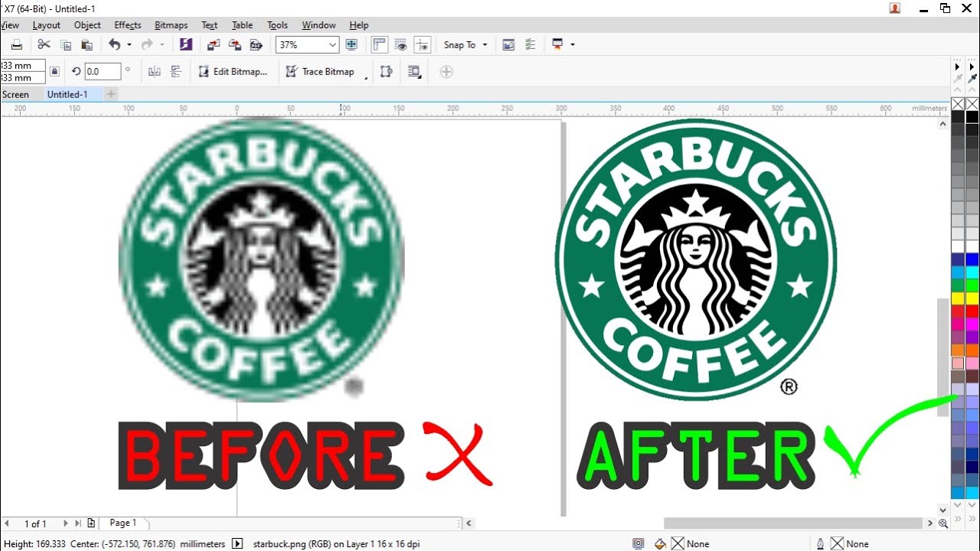
Task: Open the Help menu
Action: [358, 25]
